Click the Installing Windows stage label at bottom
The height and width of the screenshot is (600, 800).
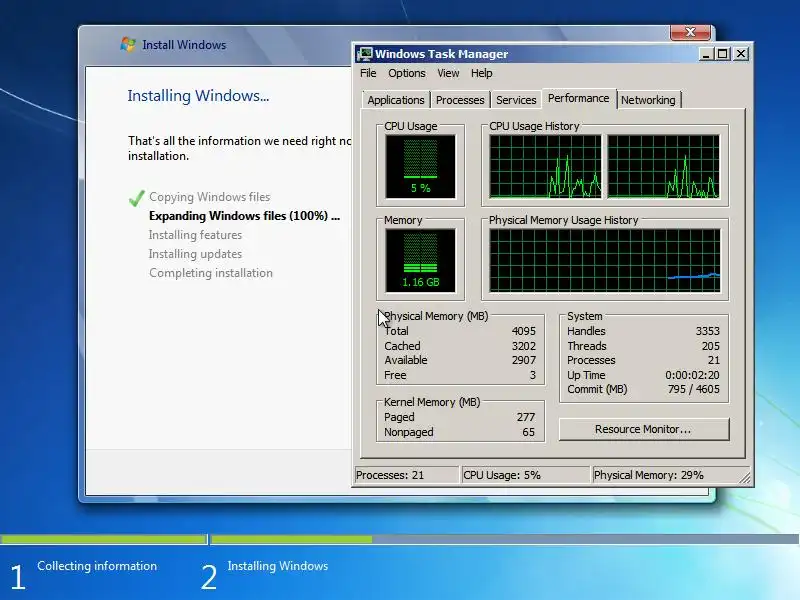pyautogui.click(x=278, y=566)
